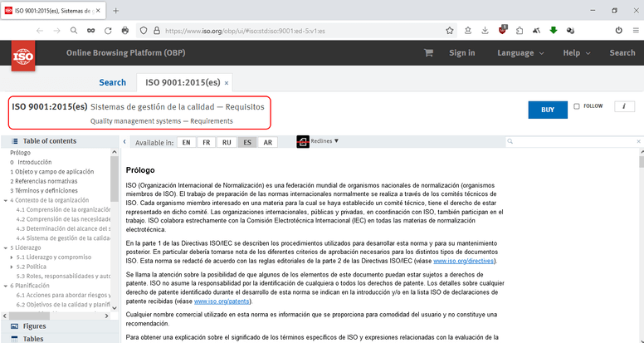The image size is (644, 343).
Task: Expand 5.2 Política
Action: point(12,267)
